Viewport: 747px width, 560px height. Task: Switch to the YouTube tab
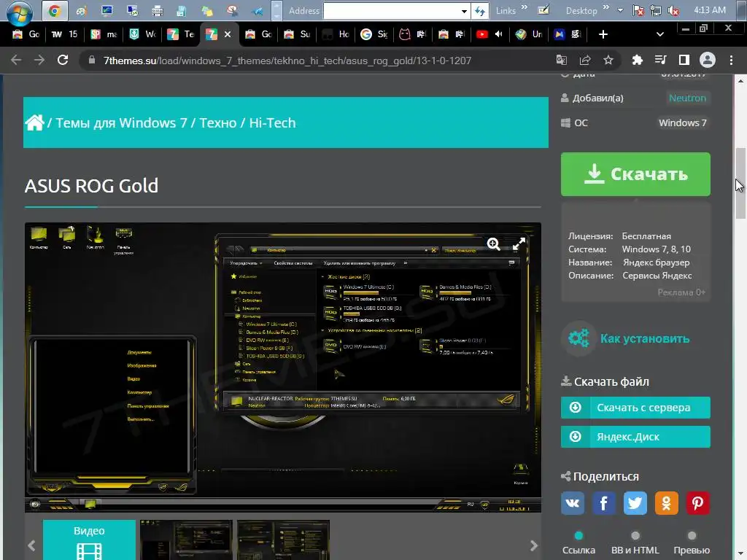click(x=489, y=34)
